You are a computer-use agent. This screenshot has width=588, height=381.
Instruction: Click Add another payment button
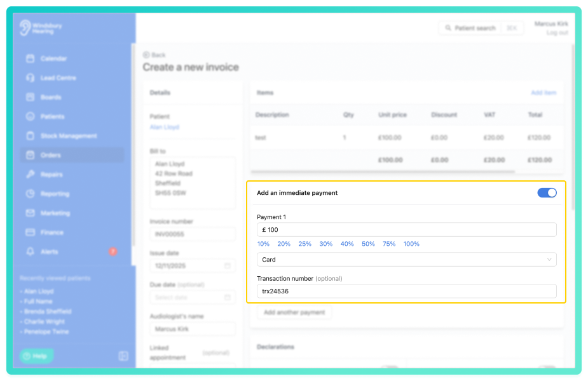pyautogui.click(x=294, y=312)
